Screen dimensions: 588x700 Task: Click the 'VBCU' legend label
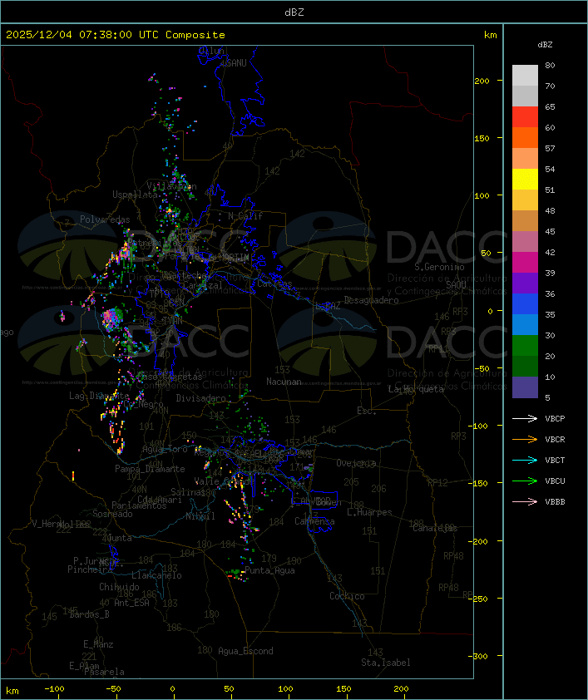coord(555,481)
